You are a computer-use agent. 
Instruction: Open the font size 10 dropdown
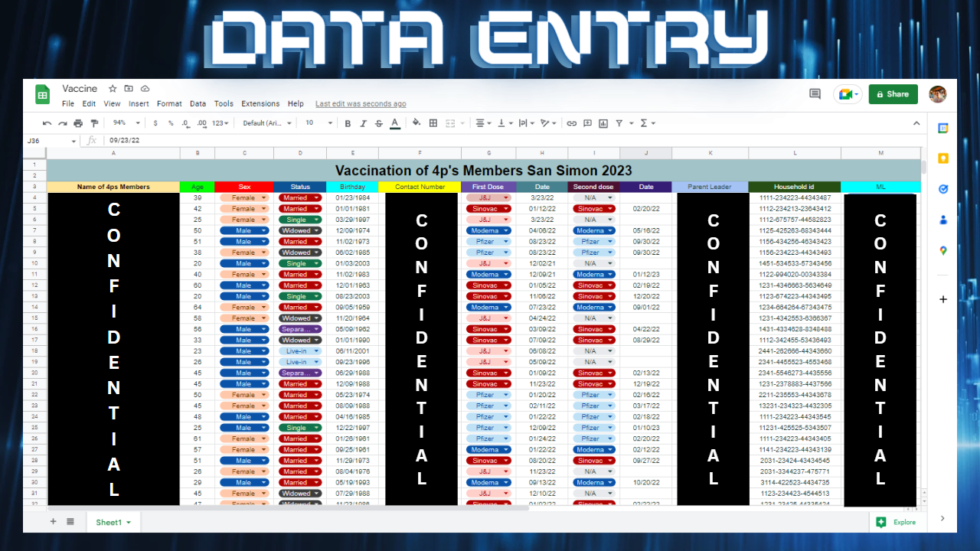click(x=319, y=123)
